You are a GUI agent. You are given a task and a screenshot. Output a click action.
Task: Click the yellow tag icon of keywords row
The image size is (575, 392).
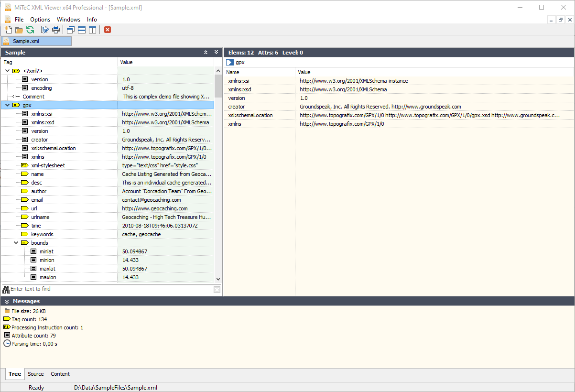(25, 234)
